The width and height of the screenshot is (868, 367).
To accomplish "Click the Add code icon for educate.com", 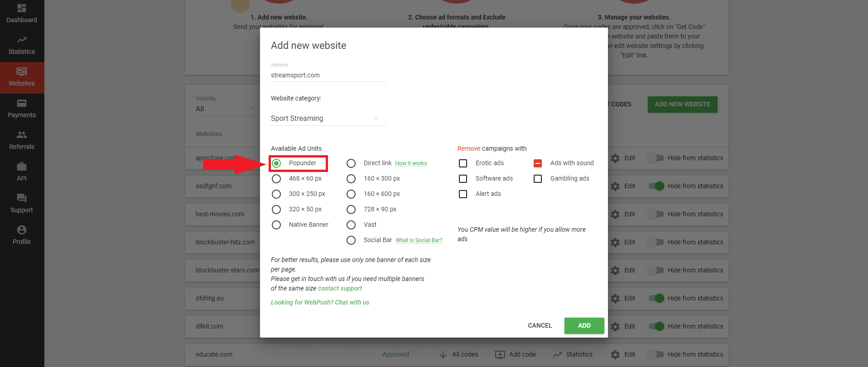I will coord(500,354).
